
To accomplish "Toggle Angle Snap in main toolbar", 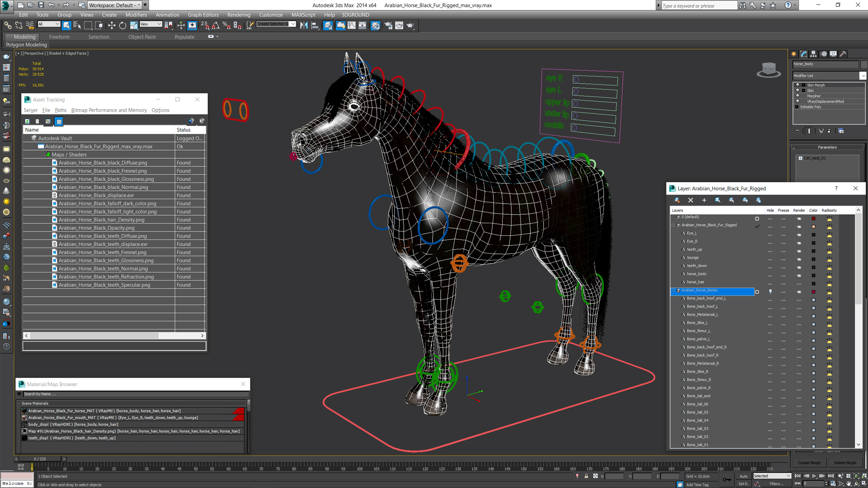I will pyautogui.click(x=216, y=25).
